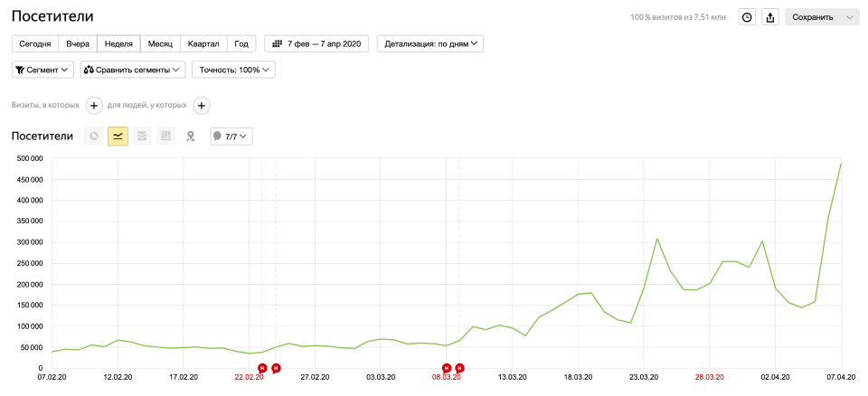
Task: Add people condition with second plus button
Action: (202, 106)
